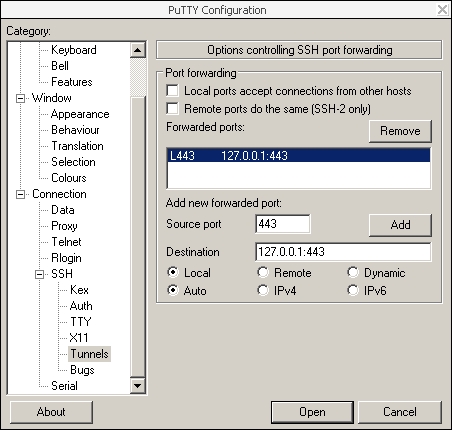Remove the selected forwarded port

click(x=400, y=131)
